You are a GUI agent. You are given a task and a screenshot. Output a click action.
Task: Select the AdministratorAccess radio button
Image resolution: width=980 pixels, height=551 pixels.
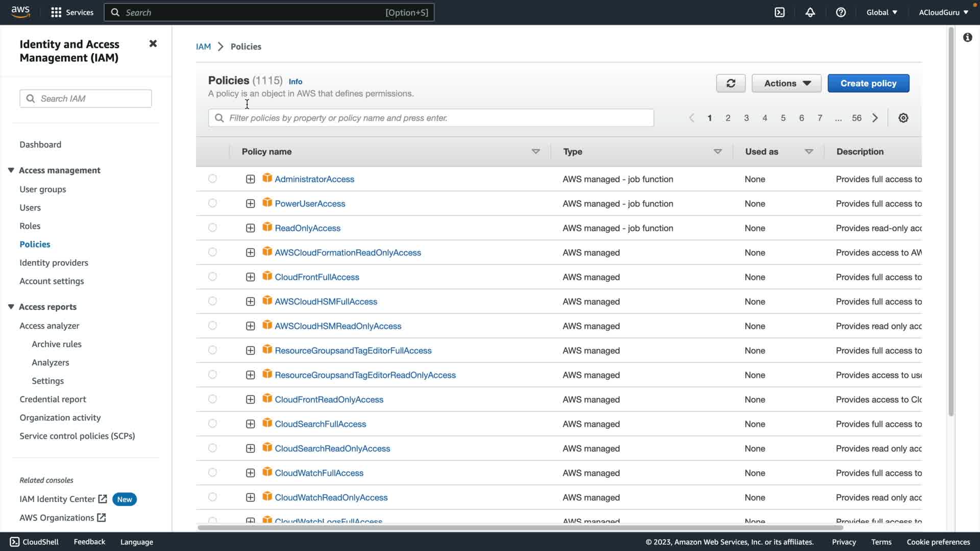[212, 179]
